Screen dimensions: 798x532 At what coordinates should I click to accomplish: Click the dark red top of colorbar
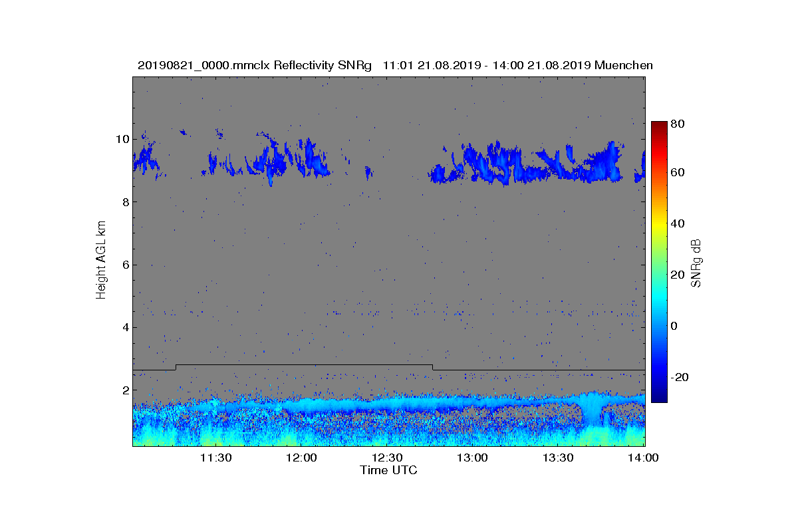[x=659, y=126]
